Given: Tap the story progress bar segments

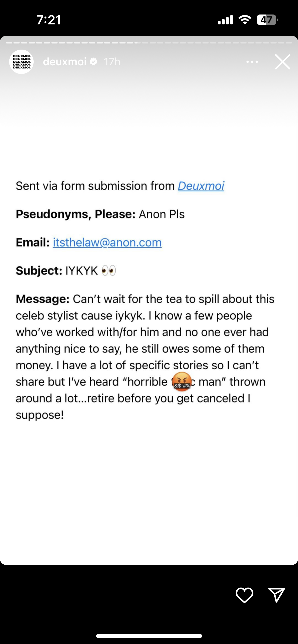Looking at the screenshot, I should (149, 43).
